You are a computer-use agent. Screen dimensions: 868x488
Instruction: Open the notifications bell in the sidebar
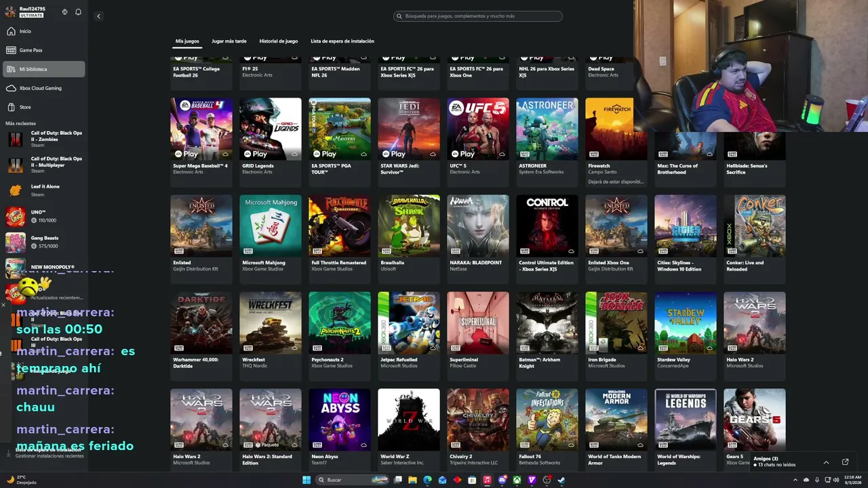click(x=78, y=12)
